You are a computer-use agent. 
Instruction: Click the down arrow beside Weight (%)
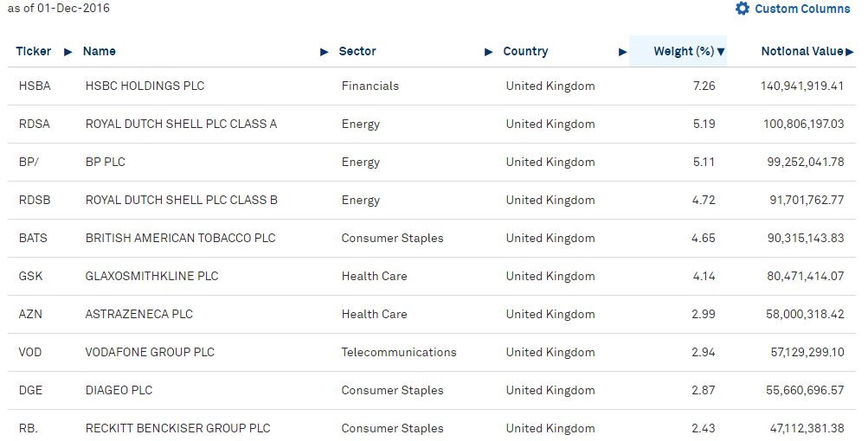click(721, 52)
